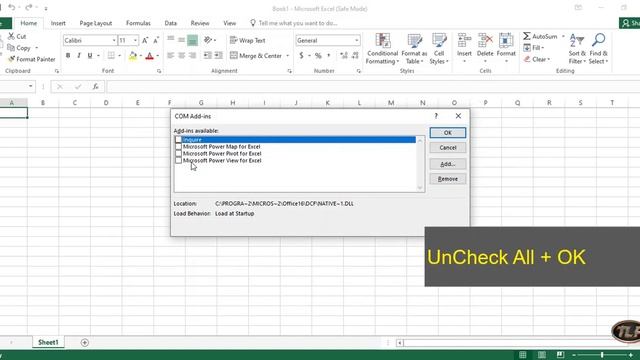Open the Formulas ribbon tab

(x=138, y=23)
